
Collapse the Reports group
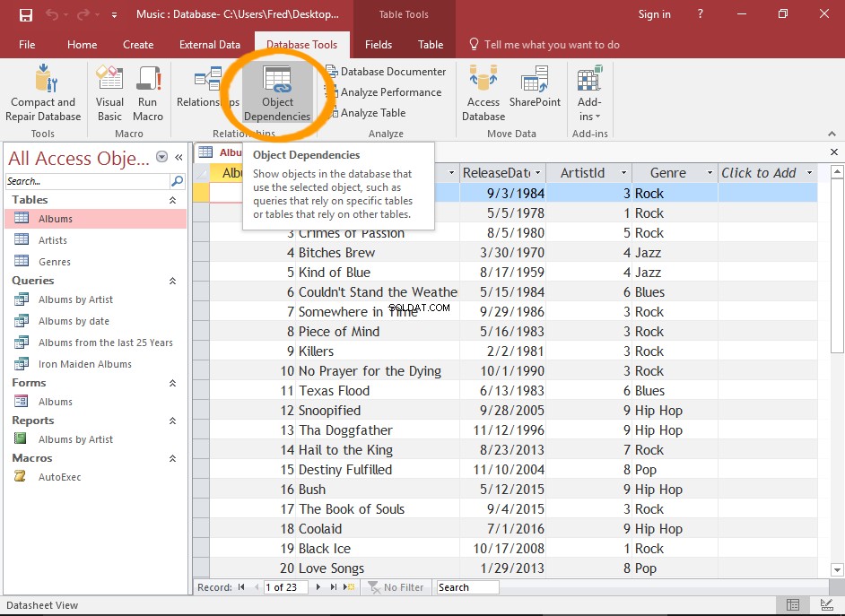pos(172,421)
